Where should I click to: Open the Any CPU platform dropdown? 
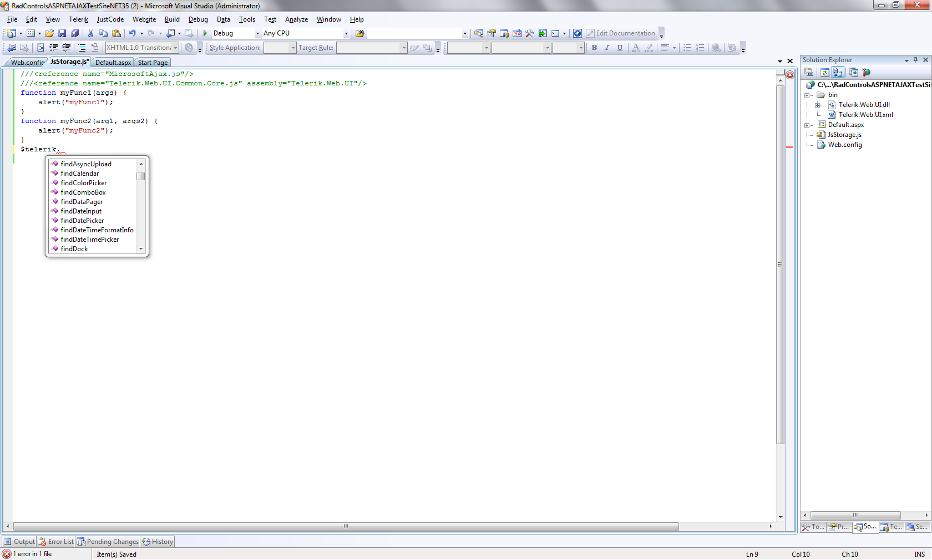pos(346,33)
